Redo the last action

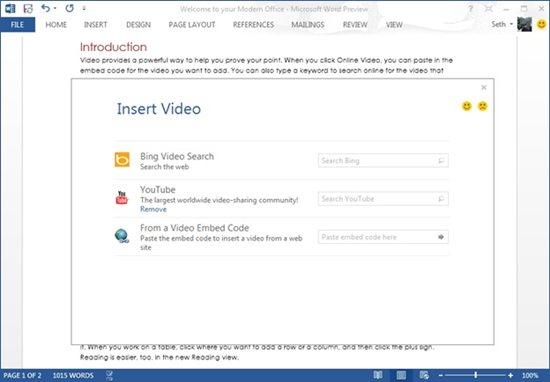pos(69,8)
